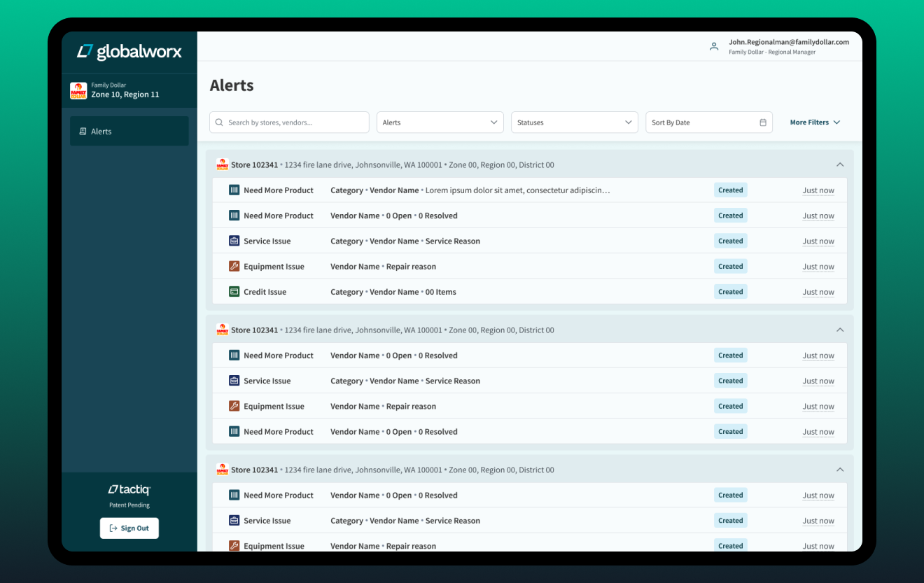Open first group's Equipment Issue alert
Viewport: 924px width, 583px height.
point(529,267)
